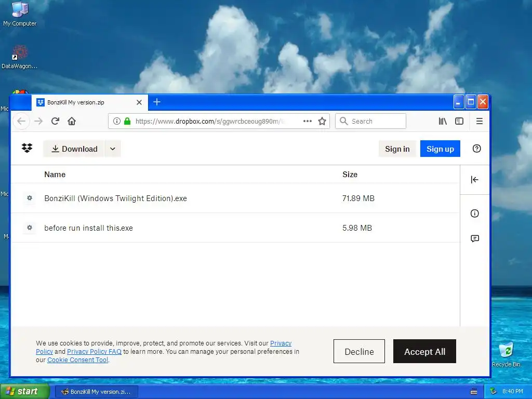Download the zip via Download button
Viewport: 532px width, 399px height.
(x=74, y=149)
